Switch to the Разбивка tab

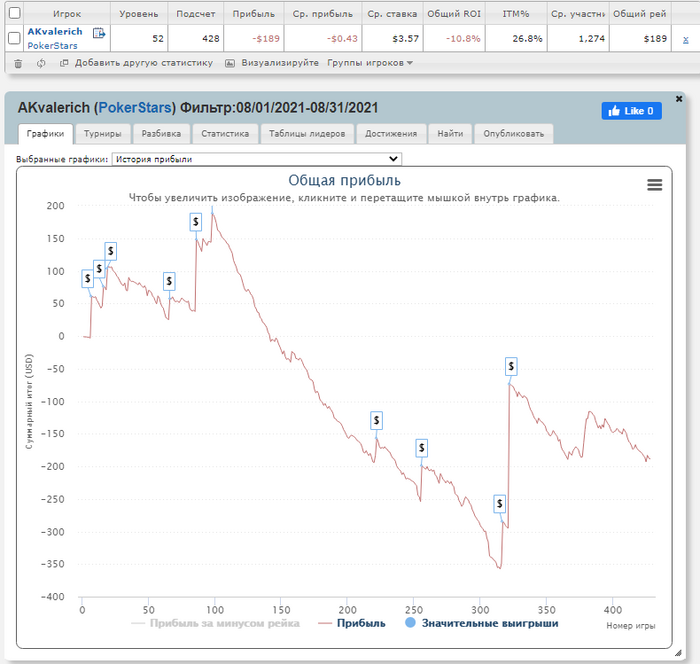click(x=161, y=134)
